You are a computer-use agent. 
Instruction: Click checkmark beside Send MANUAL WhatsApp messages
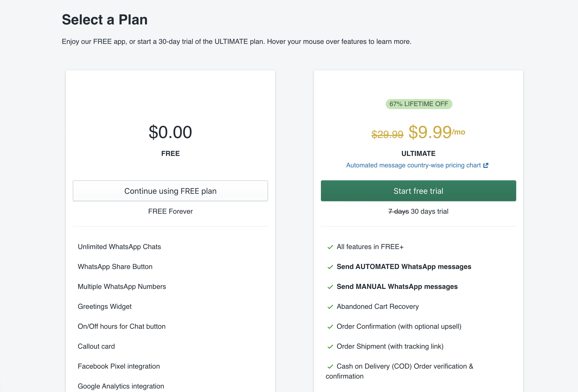coord(330,287)
